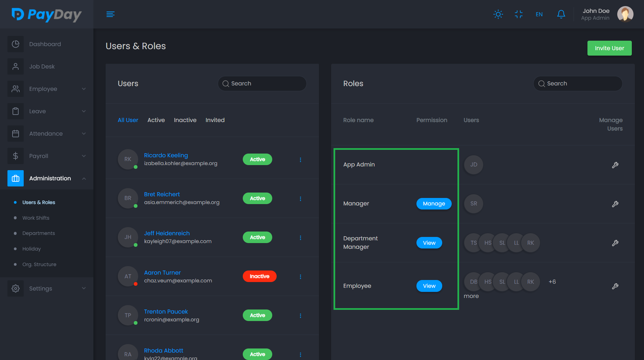Switch to the Inactive users tab
The width and height of the screenshot is (644, 360).
click(x=185, y=120)
